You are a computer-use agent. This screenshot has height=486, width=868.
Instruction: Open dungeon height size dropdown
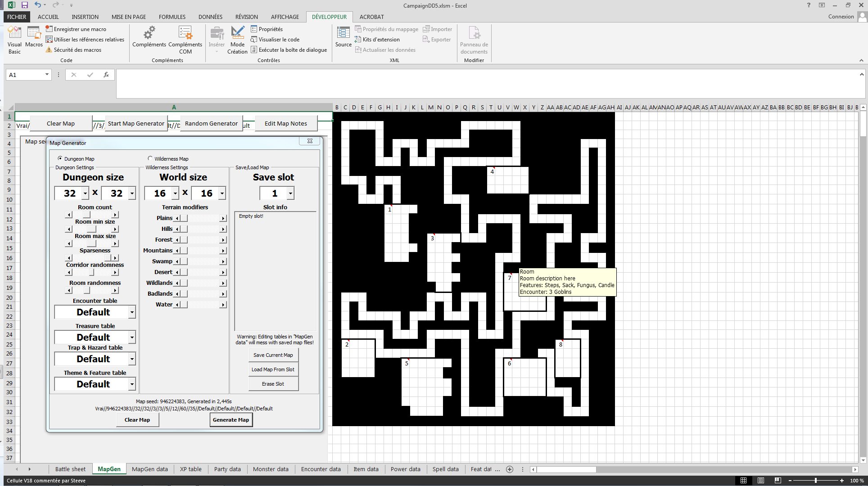132,193
